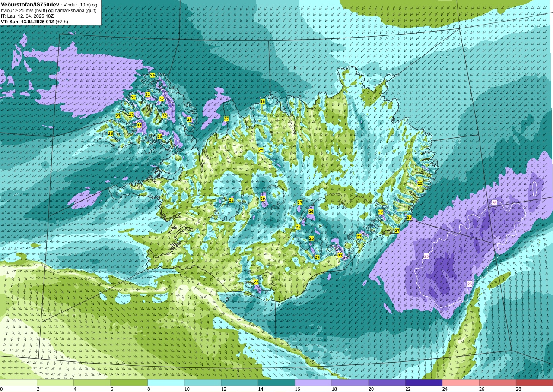This screenshot has height=392, width=553.
Task: Pick the 4–6 m/s green legend swatch
Action: click(x=92, y=383)
